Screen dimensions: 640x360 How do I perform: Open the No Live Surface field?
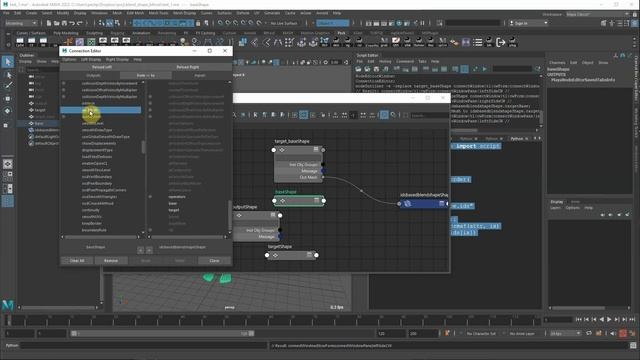pyautogui.click(x=284, y=23)
